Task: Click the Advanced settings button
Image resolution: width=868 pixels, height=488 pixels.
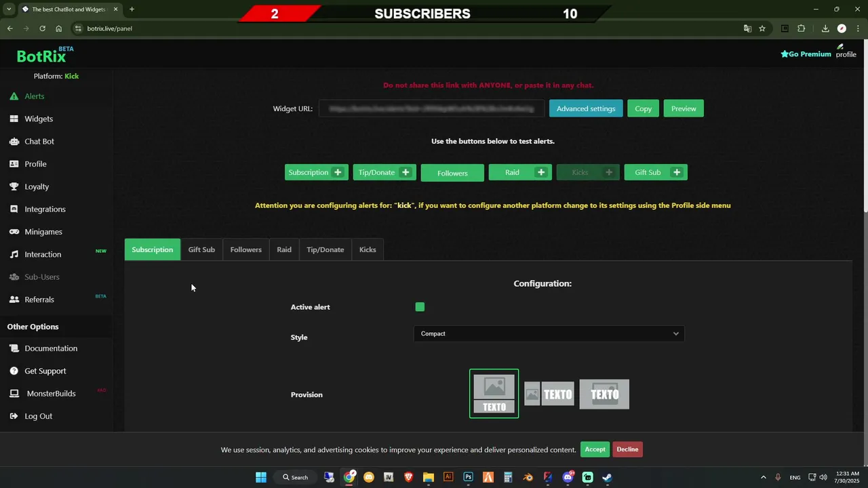Action: (586, 108)
